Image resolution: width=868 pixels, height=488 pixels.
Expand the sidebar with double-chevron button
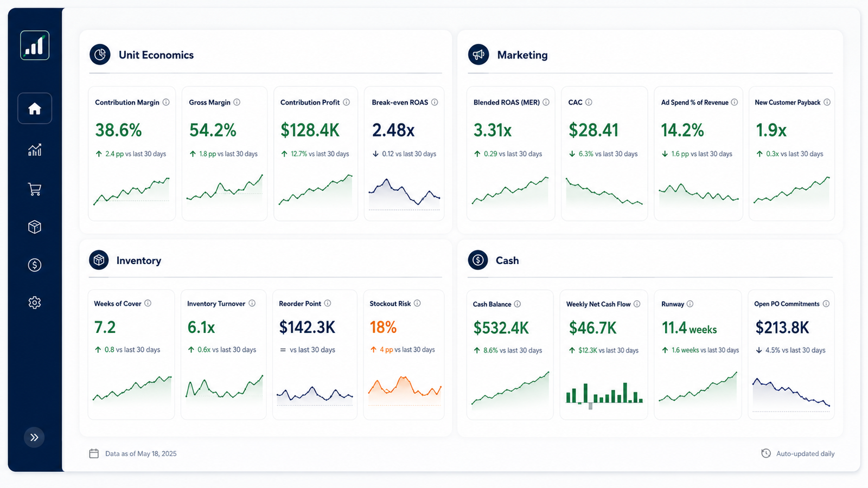[34, 438]
